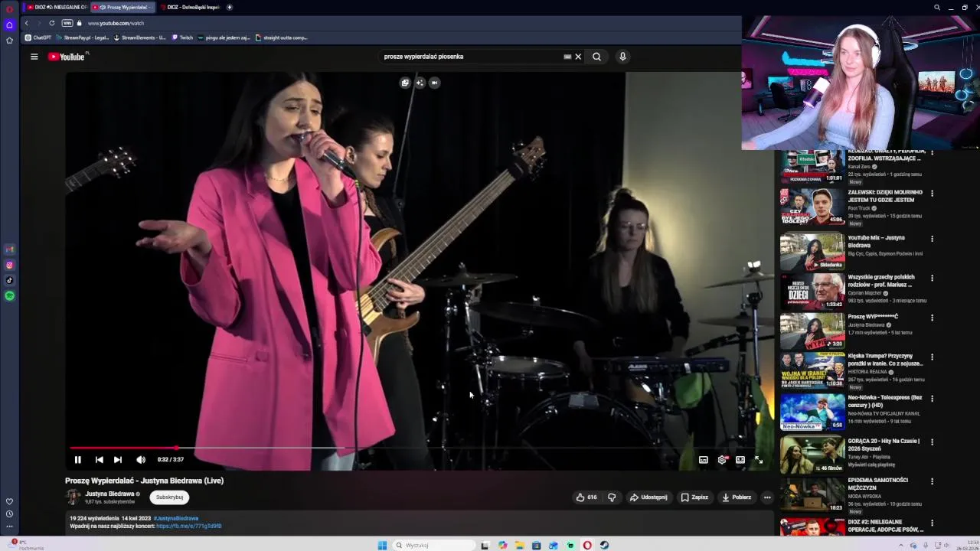The width and height of the screenshot is (980, 551).
Task: Start voice search with the microphone
Action: click(622, 57)
